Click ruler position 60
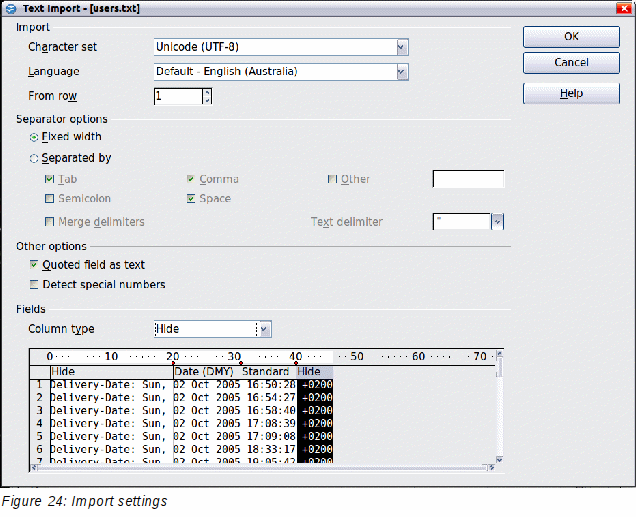Viewport: 636px width, 518px height. (418, 357)
